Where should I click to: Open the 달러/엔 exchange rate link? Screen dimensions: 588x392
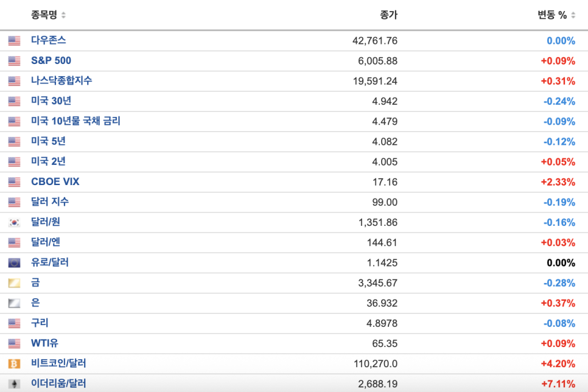[x=46, y=243]
